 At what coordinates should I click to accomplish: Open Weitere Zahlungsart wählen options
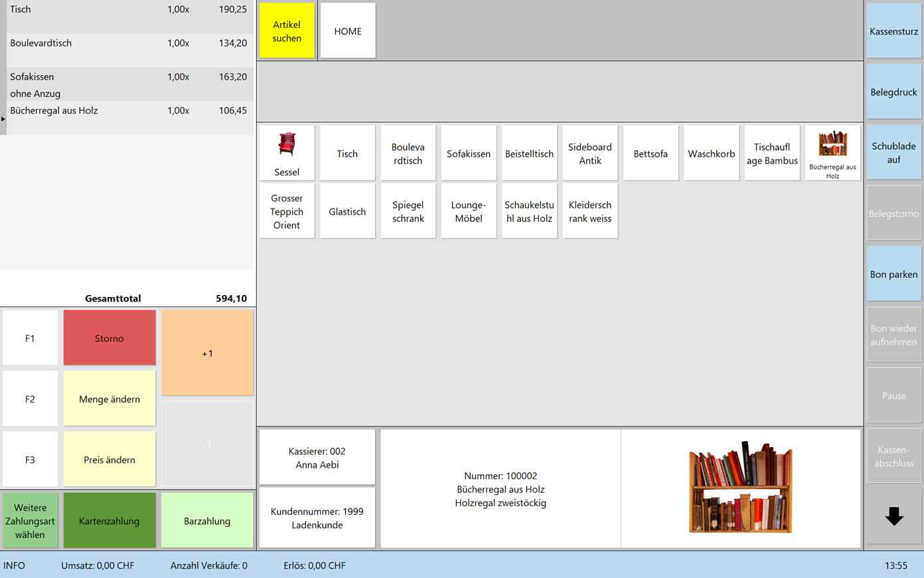click(x=31, y=521)
